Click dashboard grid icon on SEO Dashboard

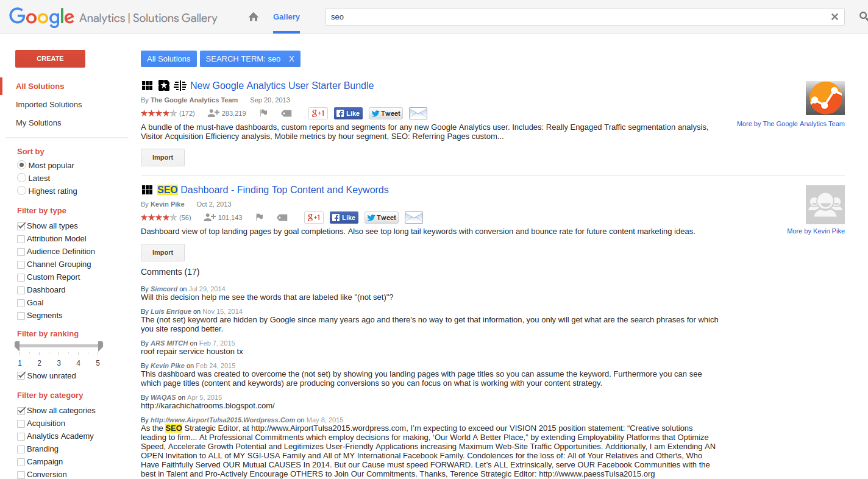pyautogui.click(x=147, y=190)
